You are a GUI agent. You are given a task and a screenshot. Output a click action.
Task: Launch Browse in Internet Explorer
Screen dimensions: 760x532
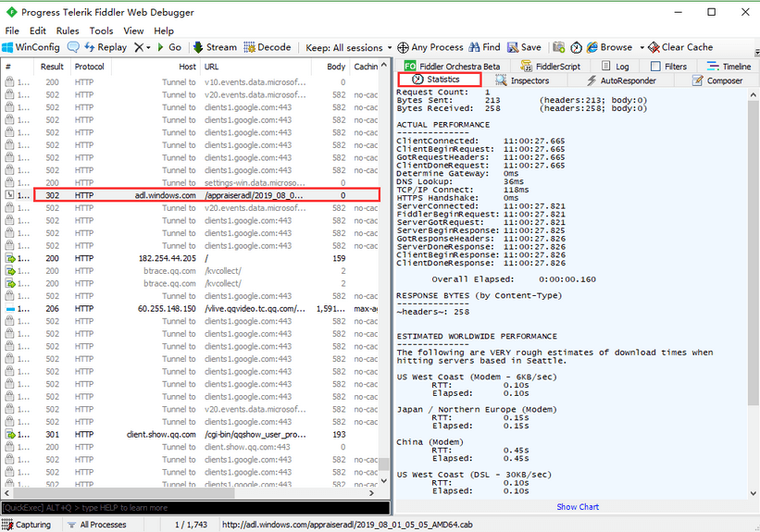pos(609,47)
